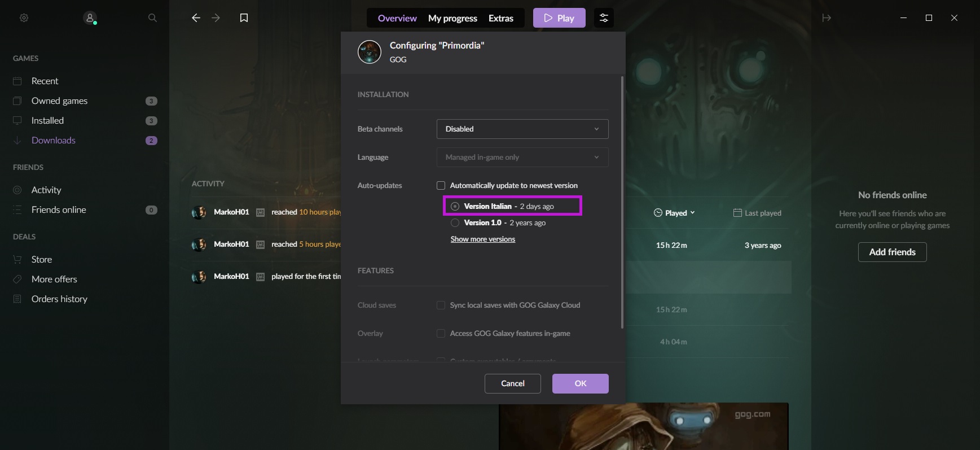Click the Last played column header
Image resolution: width=980 pixels, height=450 pixels.
pos(757,213)
